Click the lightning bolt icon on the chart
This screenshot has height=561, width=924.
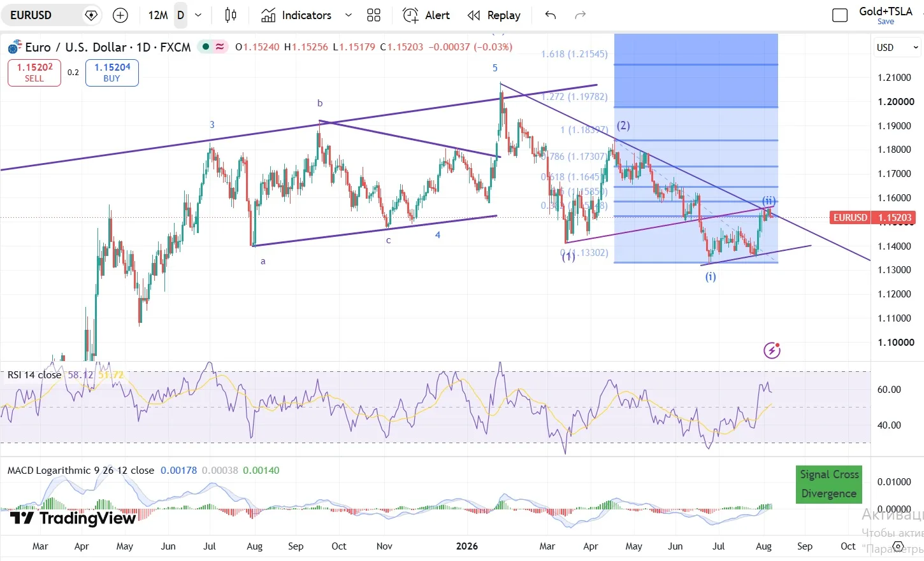tap(772, 350)
